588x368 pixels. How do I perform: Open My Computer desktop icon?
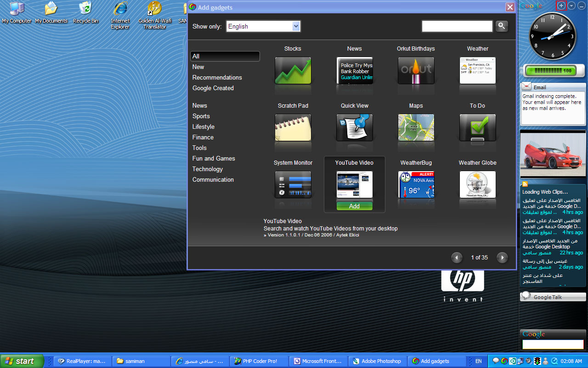click(17, 13)
